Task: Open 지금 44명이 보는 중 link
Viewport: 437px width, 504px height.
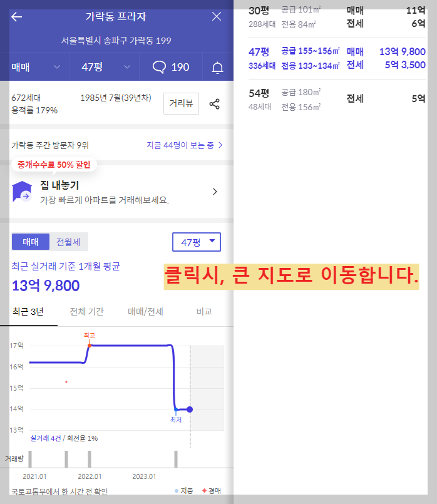Action: 185,145
